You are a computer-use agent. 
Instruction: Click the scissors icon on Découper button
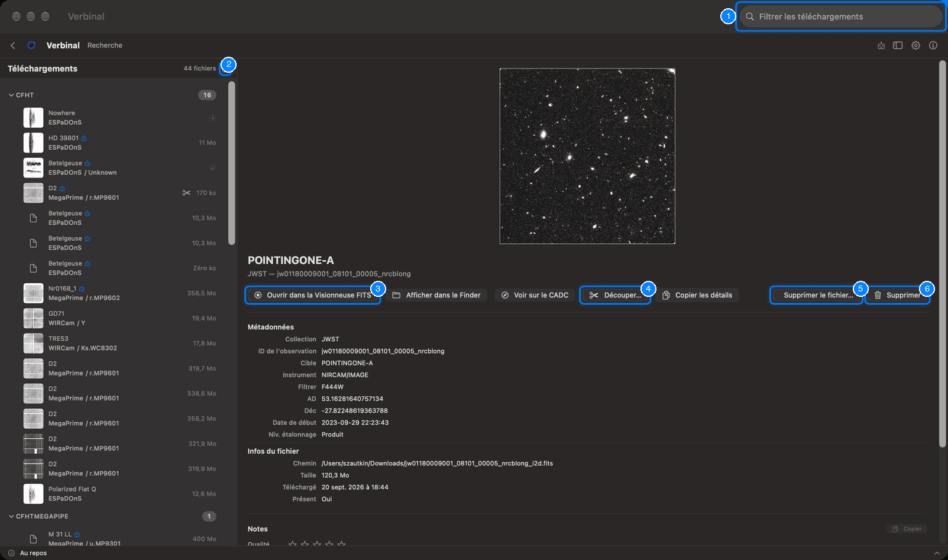594,295
